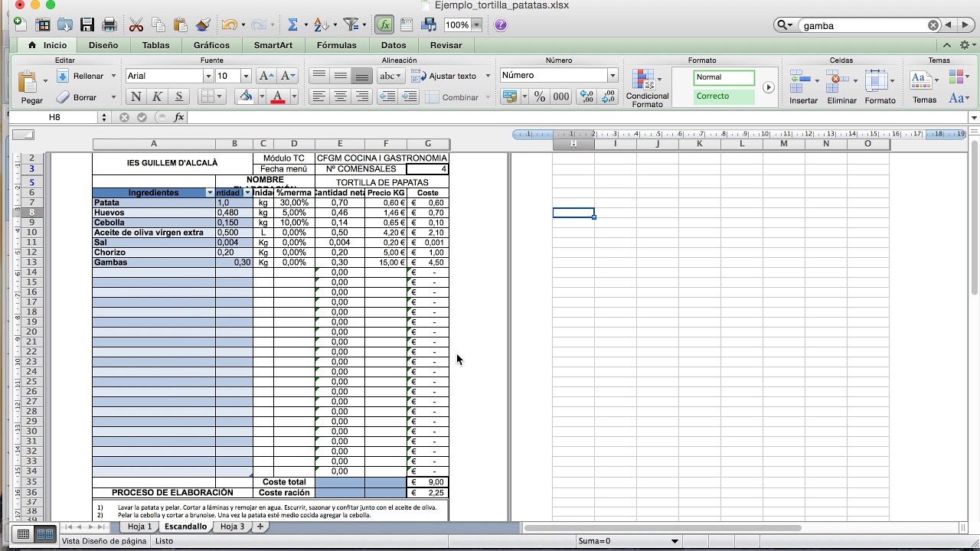Collapse the ribbon with chevron
Viewport: 980px width, 551px height.
946,45
